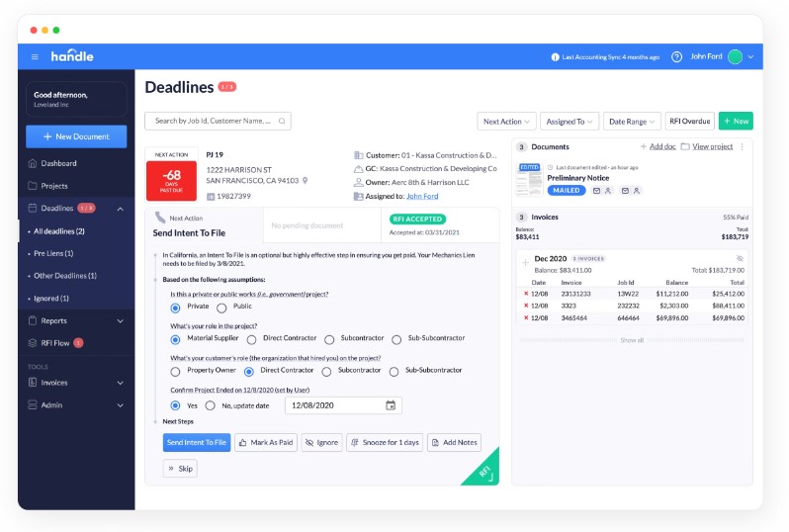The image size is (789, 532).
Task: Select Ignored (1)
Action: point(50,299)
